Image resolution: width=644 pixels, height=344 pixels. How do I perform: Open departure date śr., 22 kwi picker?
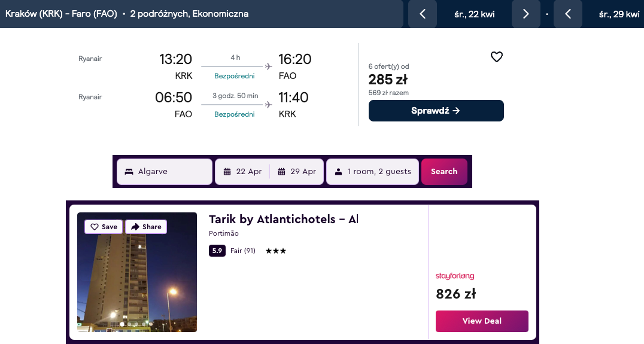tap(474, 14)
